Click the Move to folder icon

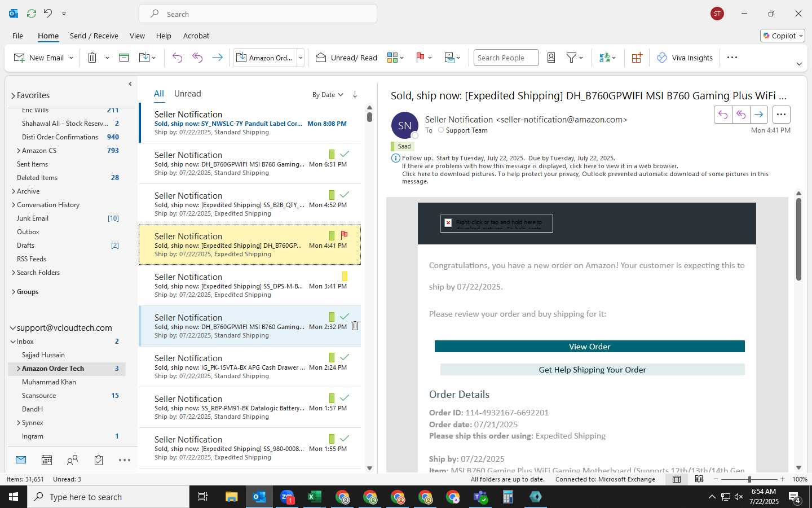point(144,58)
